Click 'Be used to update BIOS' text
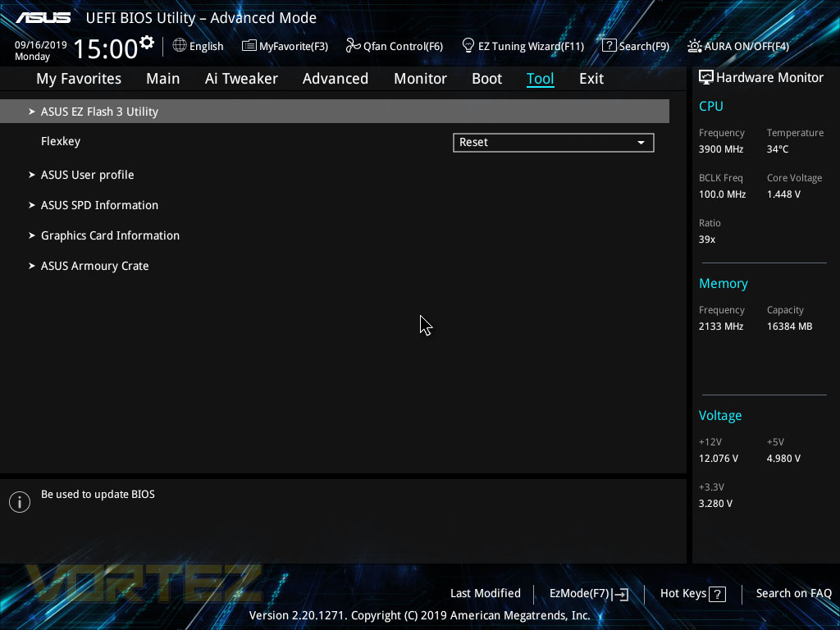 point(98,495)
